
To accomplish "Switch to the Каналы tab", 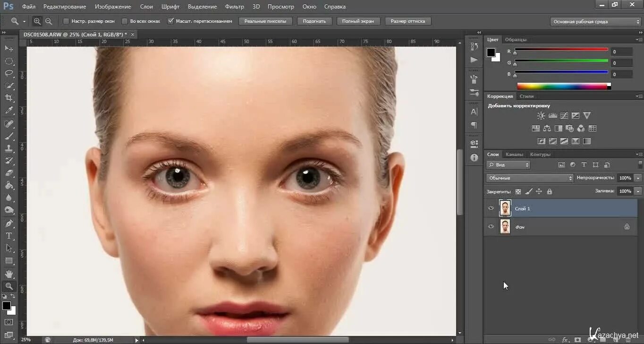I will tap(514, 155).
